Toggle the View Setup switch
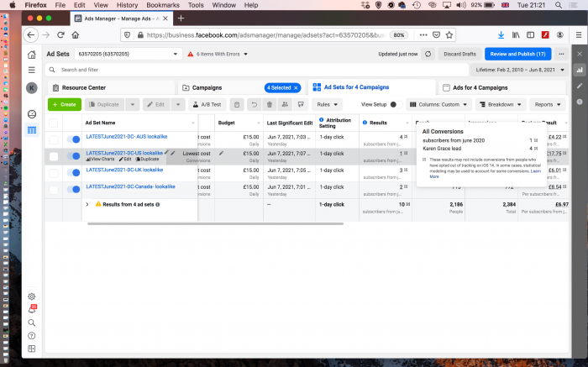Screen dimensions: 588x367 click(x=396, y=105)
